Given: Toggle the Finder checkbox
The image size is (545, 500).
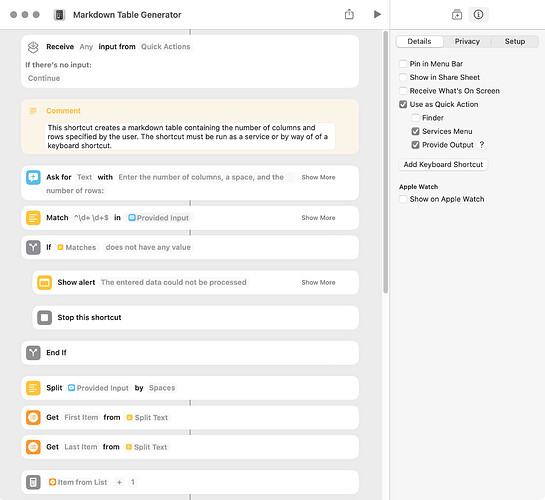Looking at the screenshot, I should (x=415, y=118).
